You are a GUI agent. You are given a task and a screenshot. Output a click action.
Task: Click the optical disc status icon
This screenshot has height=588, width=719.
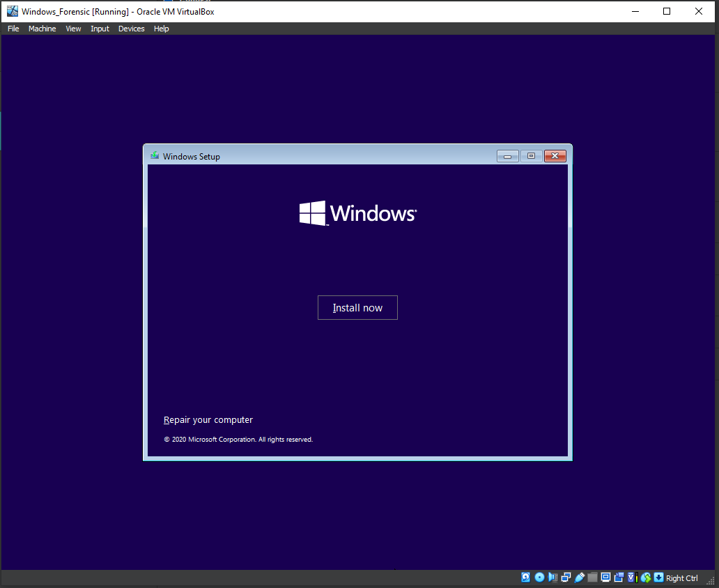click(539, 578)
